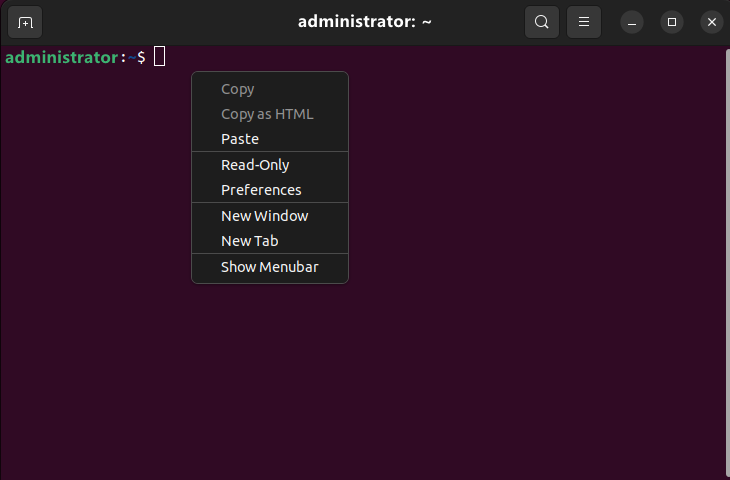Click the green 'administrator' prompt text
730x480 pixels.
coord(61,58)
